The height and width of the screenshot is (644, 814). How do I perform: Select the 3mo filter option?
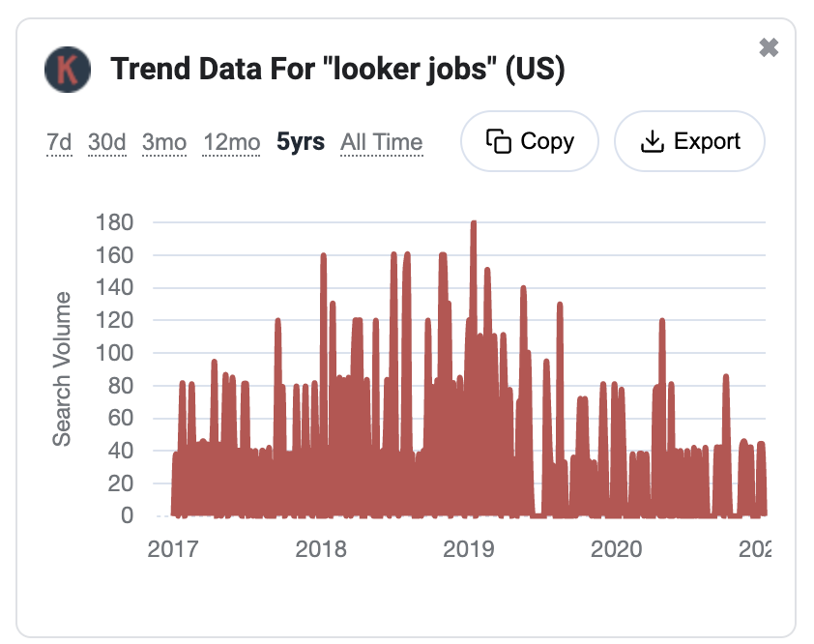tap(163, 141)
